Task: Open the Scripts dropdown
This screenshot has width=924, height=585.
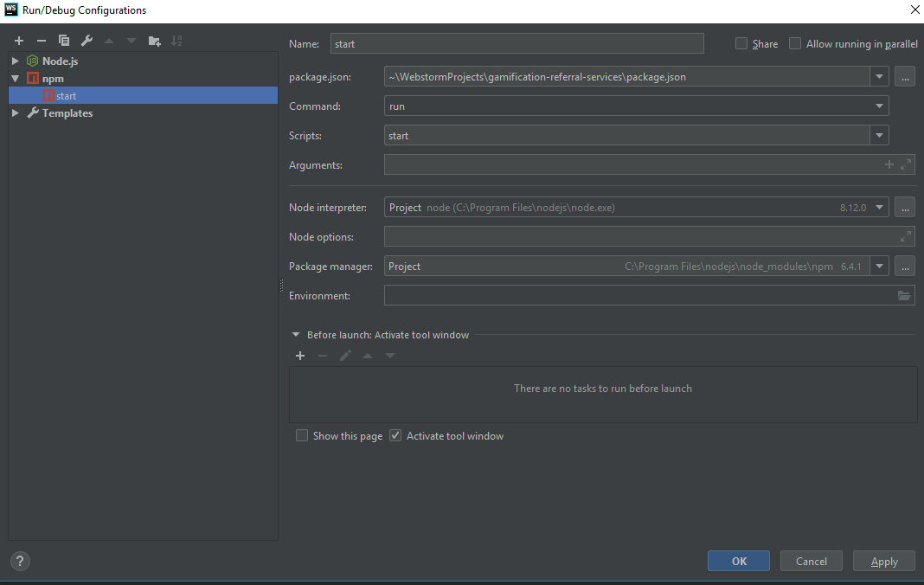Action: pos(879,135)
